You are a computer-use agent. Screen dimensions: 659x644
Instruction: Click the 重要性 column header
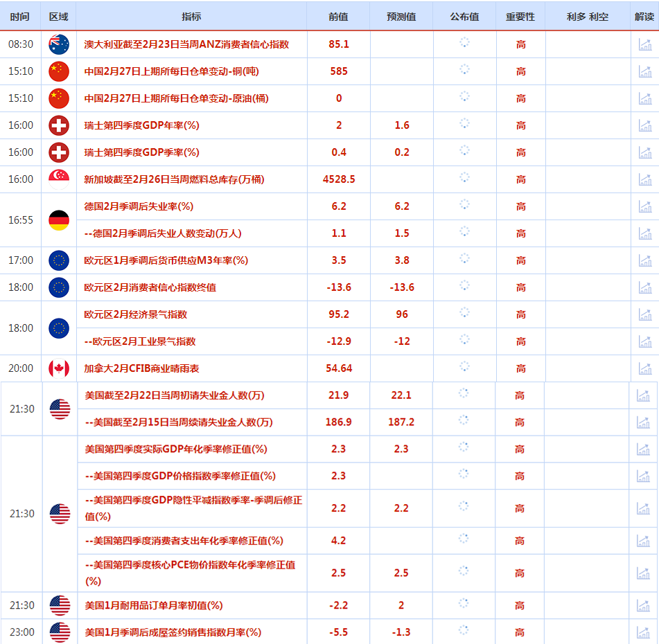520,17
